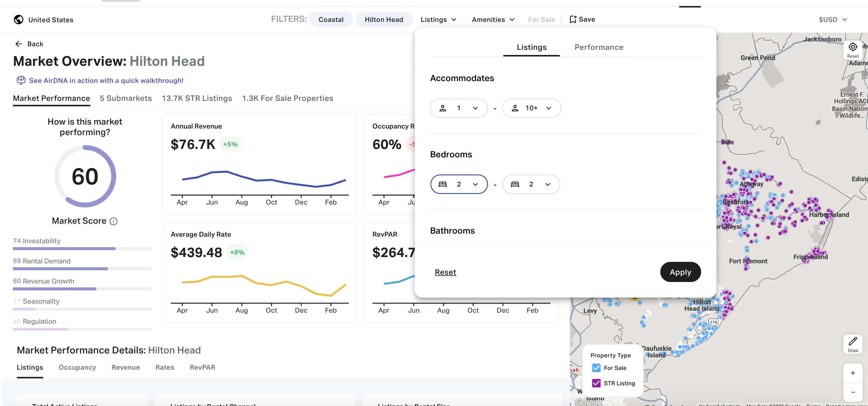The width and height of the screenshot is (868, 406).
Task: Click the Apply button
Action: point(680,272)
